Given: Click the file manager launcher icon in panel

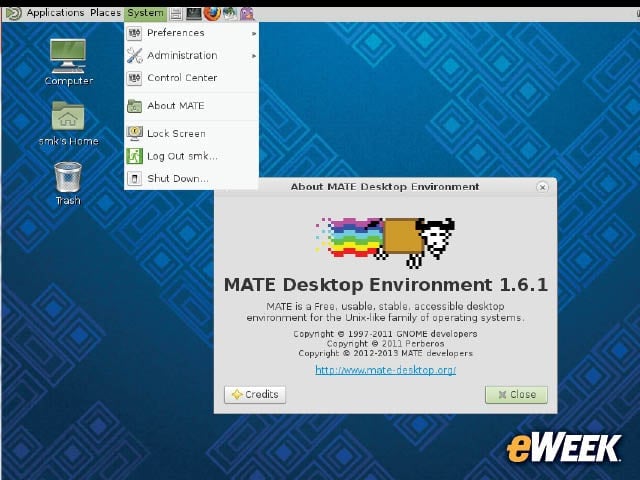Looking at the screenshot, I should (x=176, y=14).
